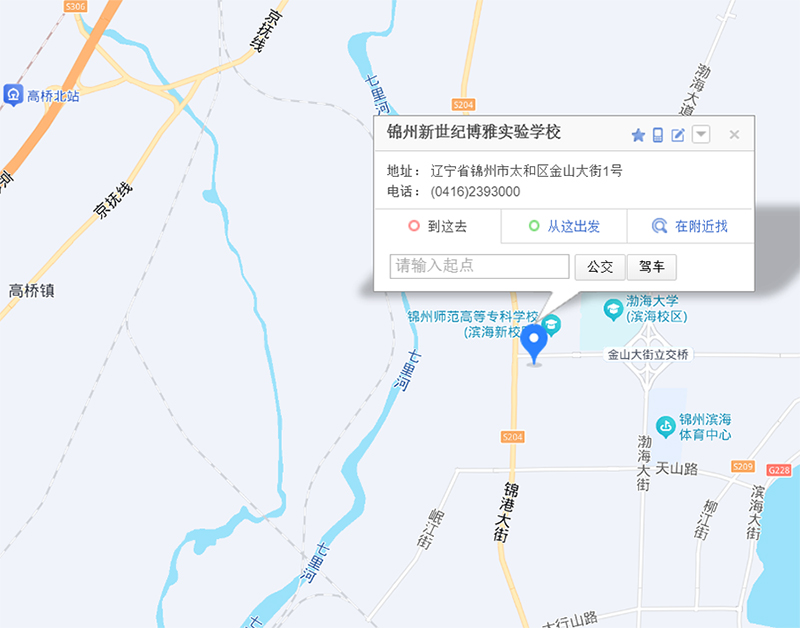The width and height of the screenshot is (800, 628).
Task: Click the favorite star icon in popup
Action: (x=638, y=135)
